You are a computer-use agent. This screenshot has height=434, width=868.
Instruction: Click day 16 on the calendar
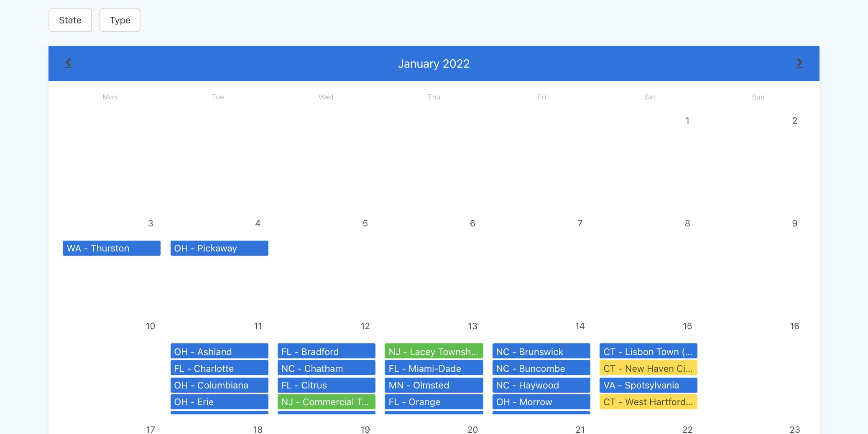(795, 326)
